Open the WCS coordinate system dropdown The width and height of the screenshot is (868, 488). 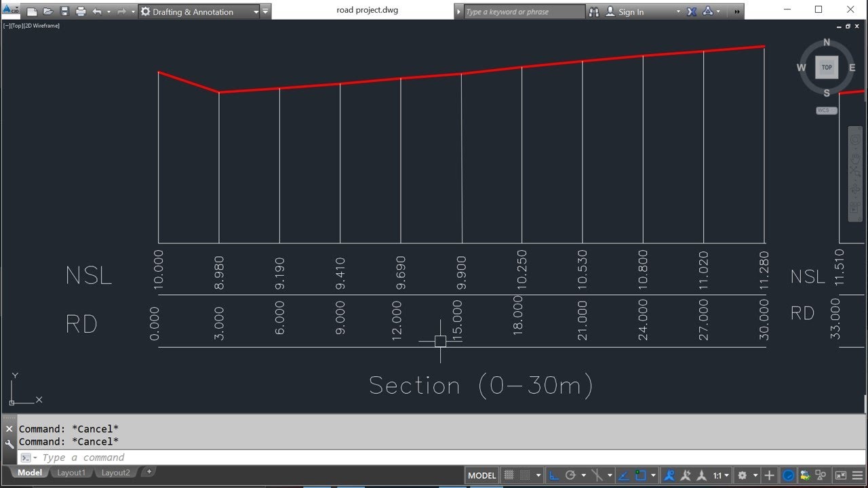827,110
